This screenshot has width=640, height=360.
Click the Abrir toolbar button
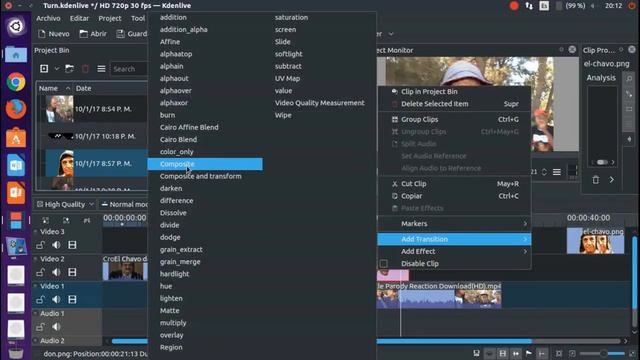coord(93,34)
